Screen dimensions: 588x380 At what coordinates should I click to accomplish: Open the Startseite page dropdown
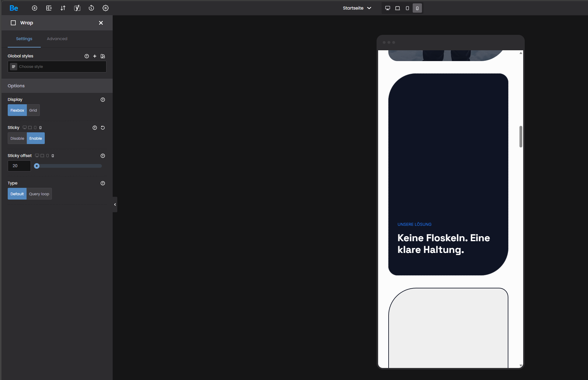[x=357, y=8]
